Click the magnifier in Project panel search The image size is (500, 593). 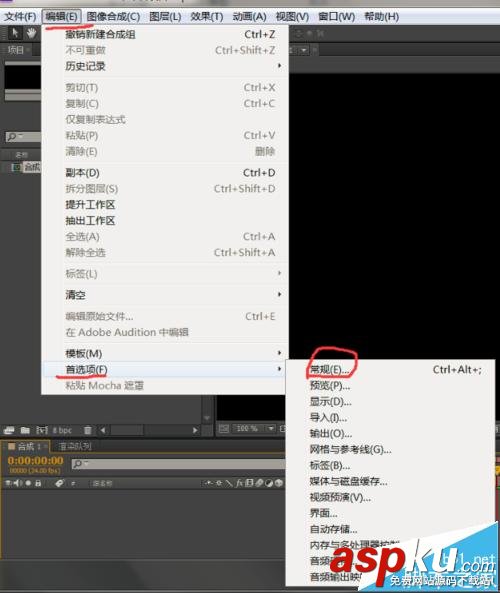[x=12, y=137]
